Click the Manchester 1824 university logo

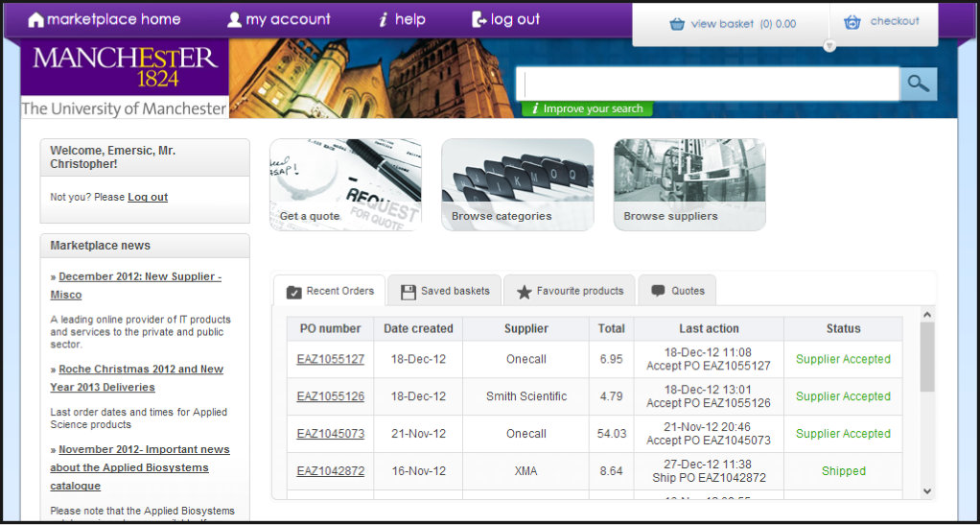[x=125, y=78]
